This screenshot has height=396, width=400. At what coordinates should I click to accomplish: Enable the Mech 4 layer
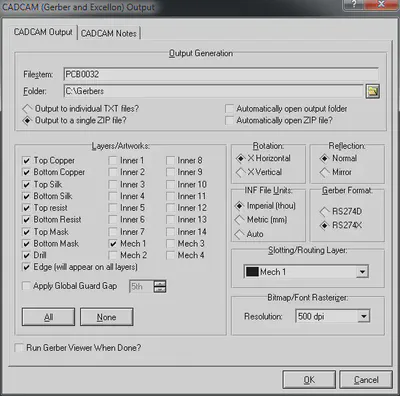[x=170, y=255]
